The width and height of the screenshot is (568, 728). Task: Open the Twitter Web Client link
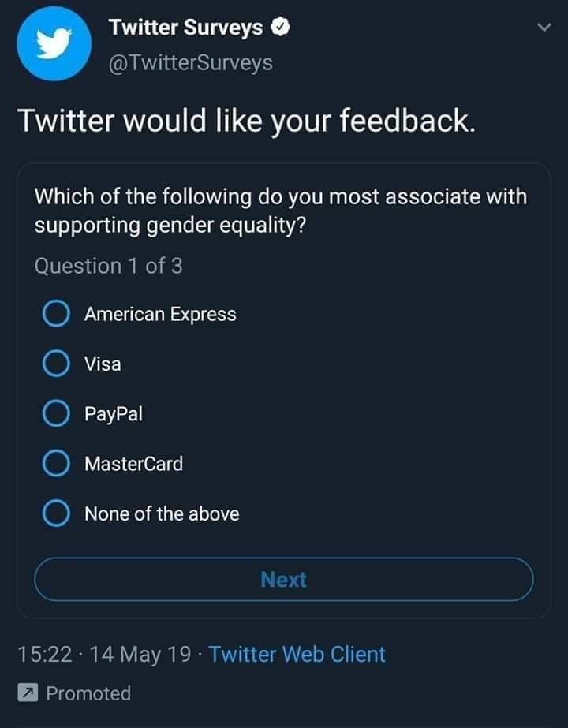[x=297, y=655]
